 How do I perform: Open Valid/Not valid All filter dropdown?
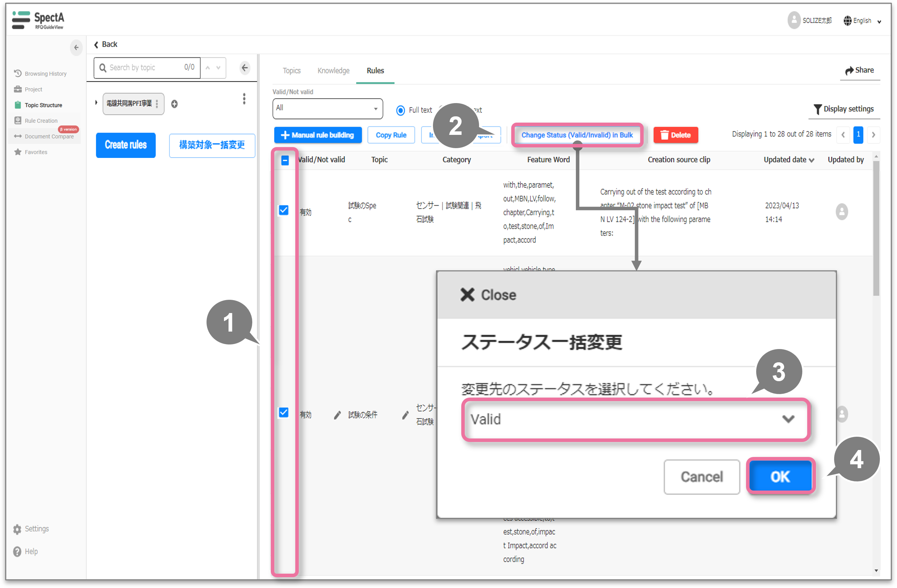(x=327, y=109)
